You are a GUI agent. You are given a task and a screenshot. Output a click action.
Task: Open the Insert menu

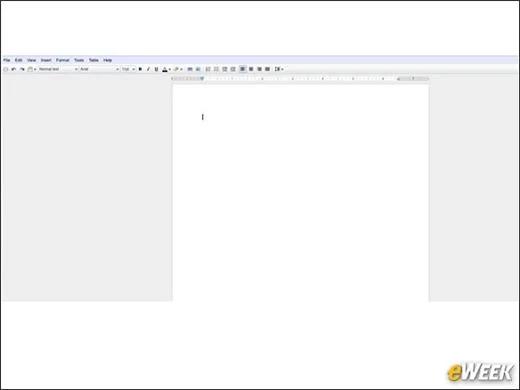click(46, 60)
